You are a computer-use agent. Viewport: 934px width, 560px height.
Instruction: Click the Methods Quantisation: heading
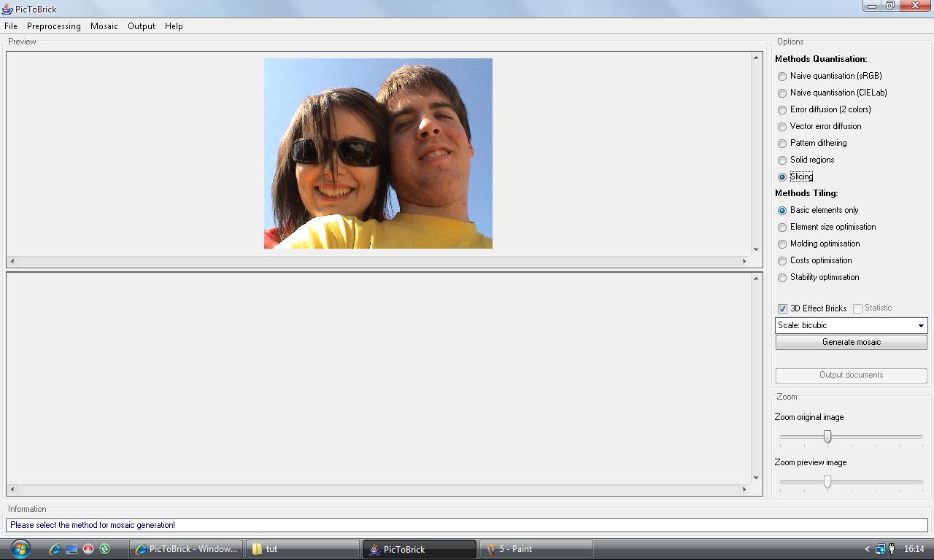pyautogui.click(x=821, y=59)
